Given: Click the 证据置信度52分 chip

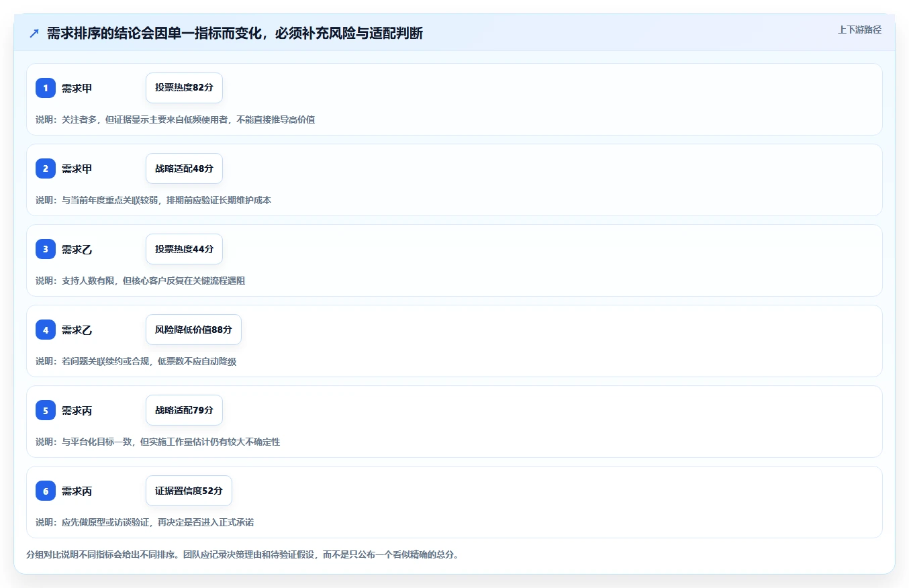Looking at the screenshot, I should click(189, 491).
